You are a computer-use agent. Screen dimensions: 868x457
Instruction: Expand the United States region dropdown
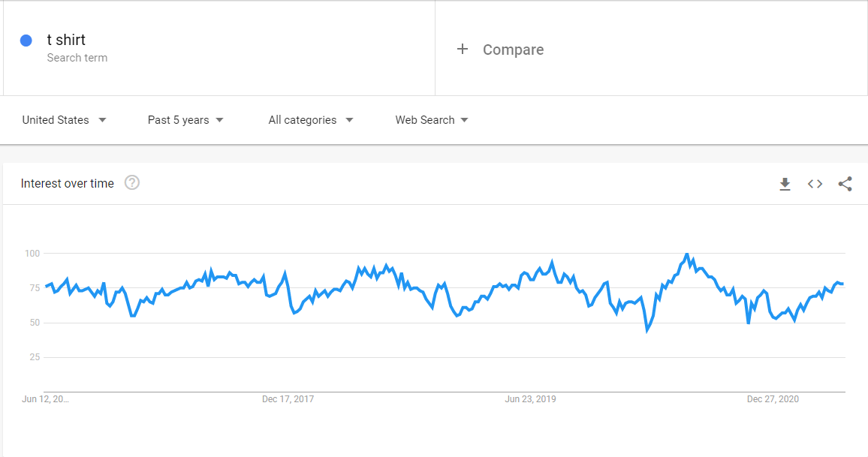coord(65,120)
